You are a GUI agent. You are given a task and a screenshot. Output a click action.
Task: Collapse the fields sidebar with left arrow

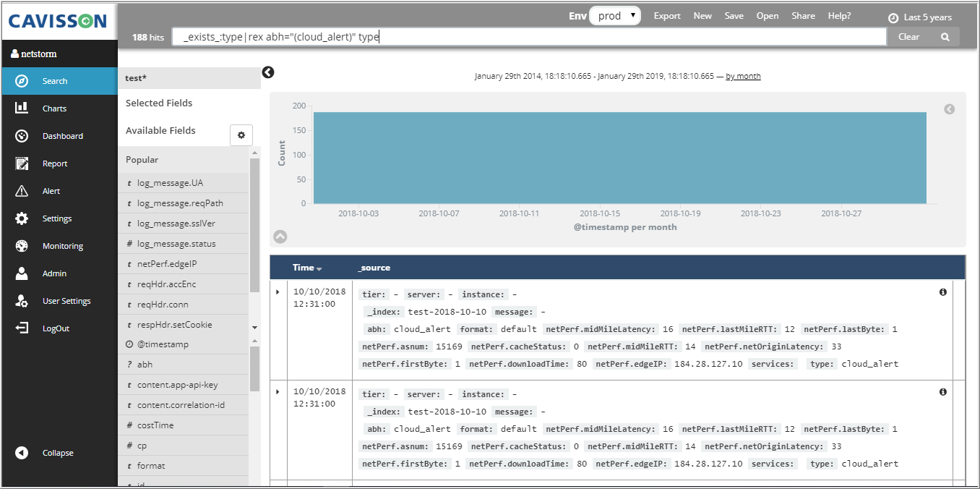pos(268,72)
